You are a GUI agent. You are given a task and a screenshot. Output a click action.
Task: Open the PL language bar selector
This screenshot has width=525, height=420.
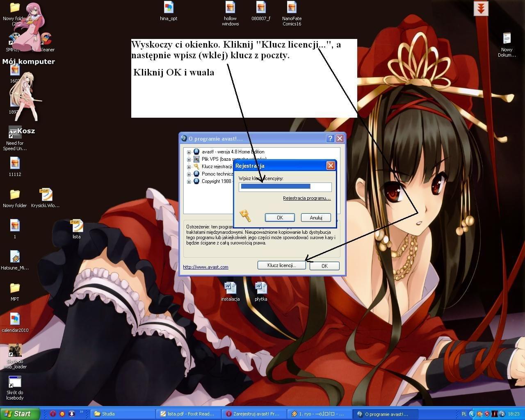click(464, 414)
